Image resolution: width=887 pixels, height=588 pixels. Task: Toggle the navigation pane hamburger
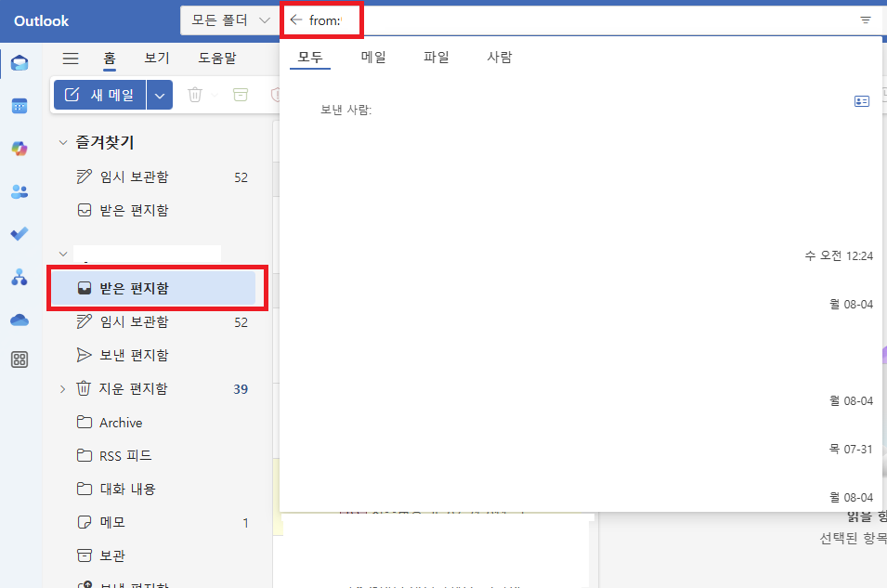(71, 57)
